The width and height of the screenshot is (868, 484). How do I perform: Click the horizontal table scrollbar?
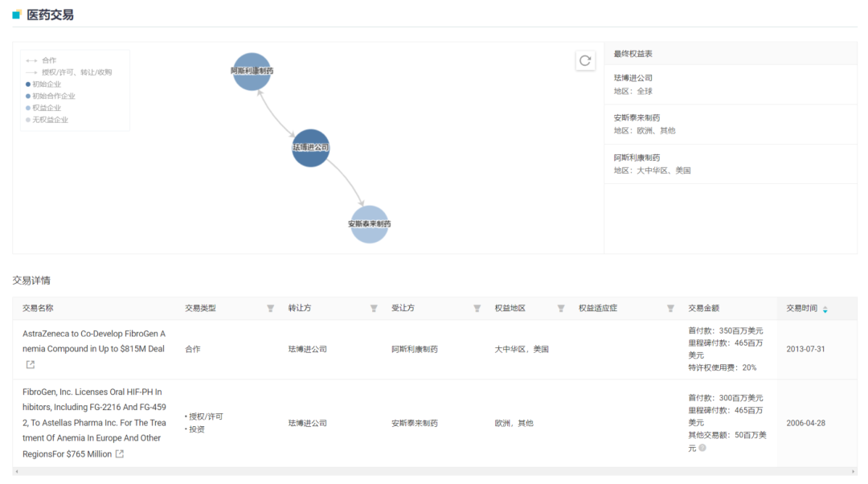[435, 471]
